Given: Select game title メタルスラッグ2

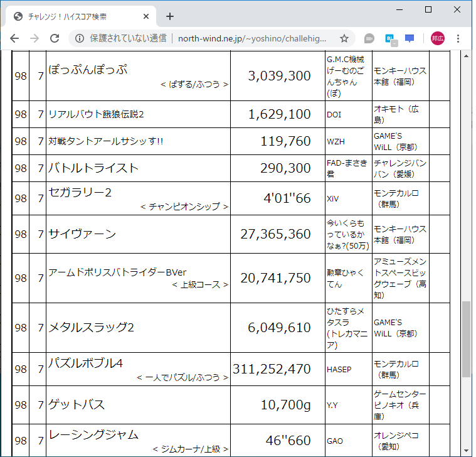Looking at the screenshot, I should pyautogui.click(x=91, y=328).
